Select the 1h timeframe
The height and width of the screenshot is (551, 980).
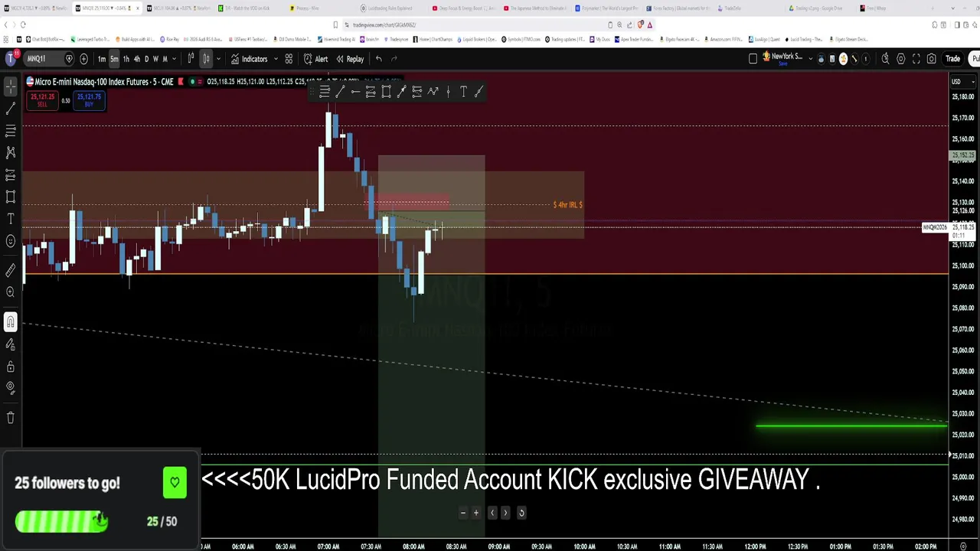(126, 59)
